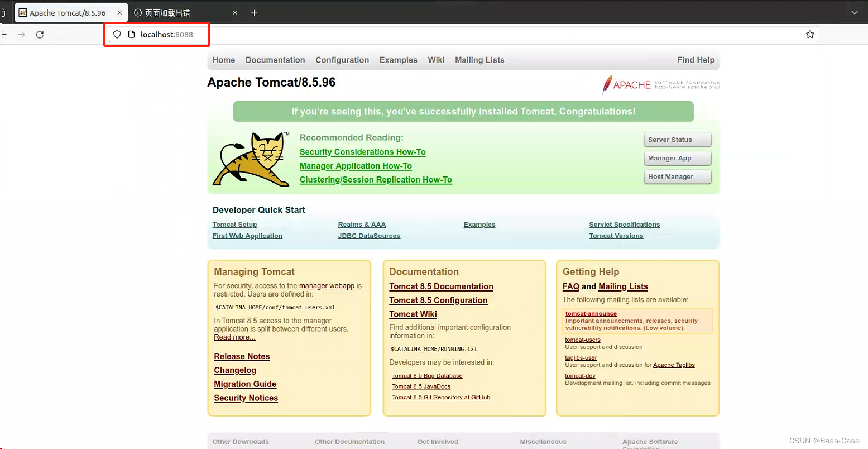868x449 pixels.
Task: Open Tomcat 8.5 Bug Database link
Action: (427, 376)
